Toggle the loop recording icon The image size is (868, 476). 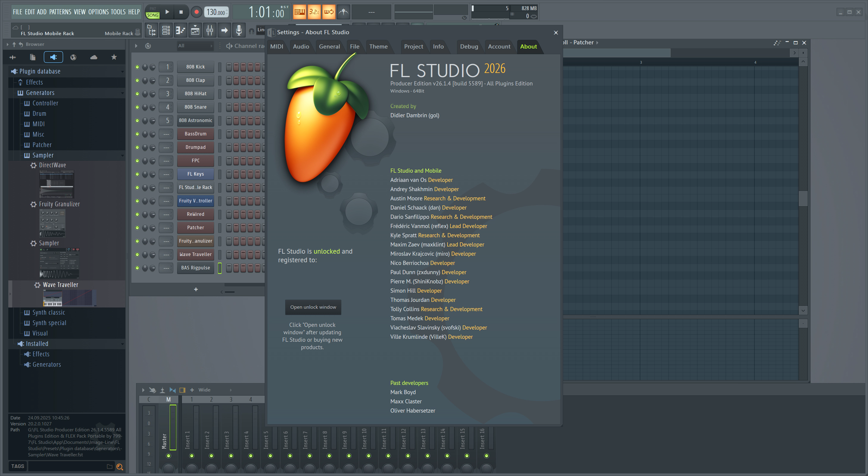pyautogui.click(x=328, y=12)
